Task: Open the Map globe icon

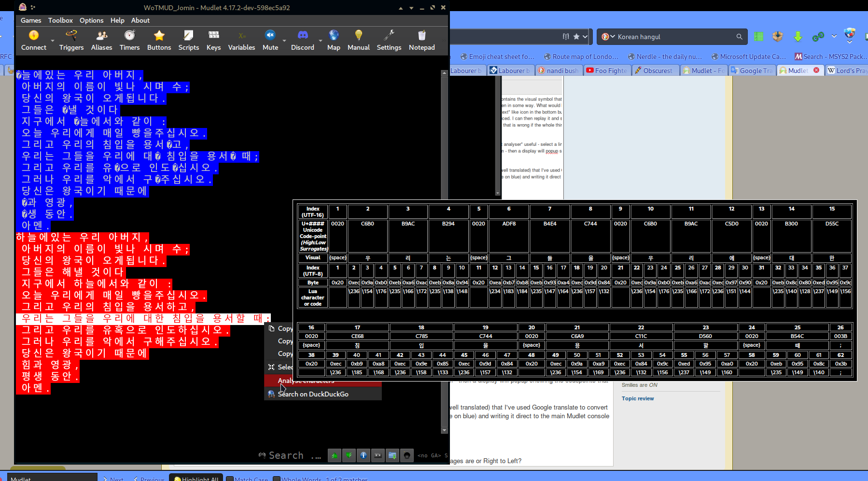Action: pos(334,35)
